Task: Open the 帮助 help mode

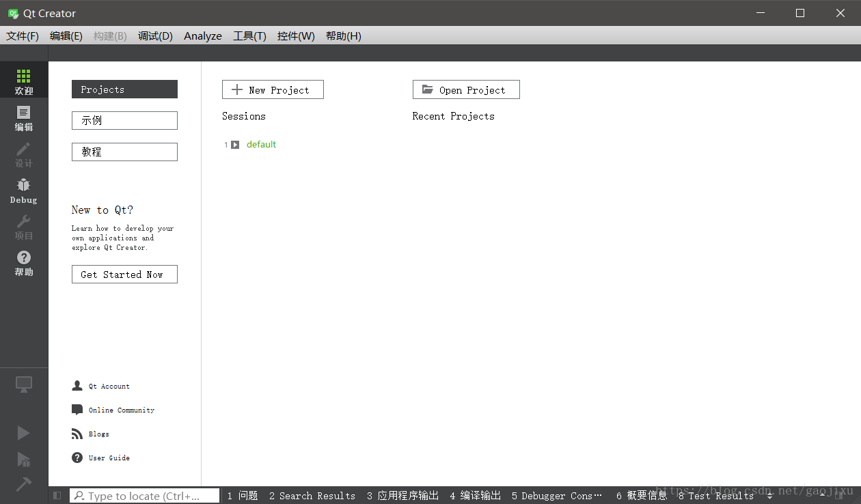Action: coord(24,263)
